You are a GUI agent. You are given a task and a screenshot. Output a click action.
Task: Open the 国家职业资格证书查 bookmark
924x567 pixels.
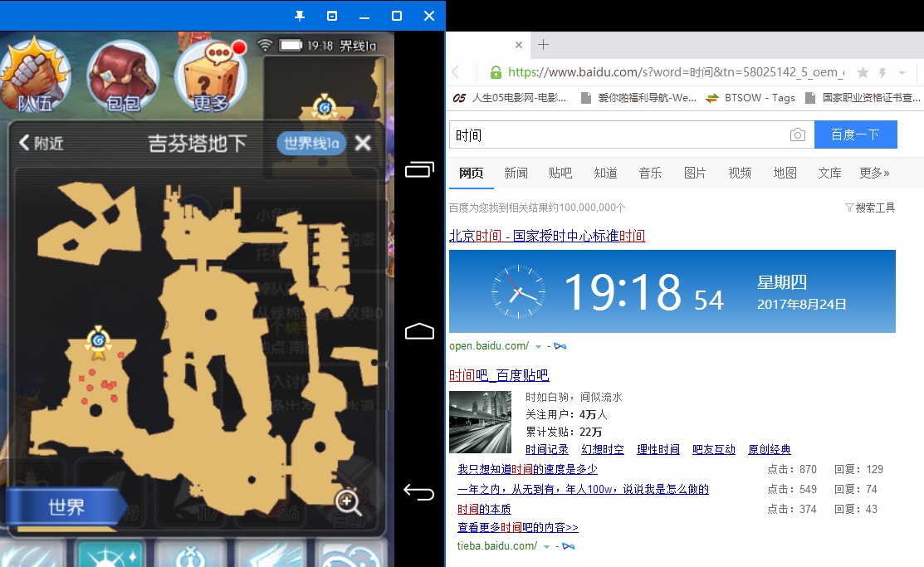(x=863, y=98)
